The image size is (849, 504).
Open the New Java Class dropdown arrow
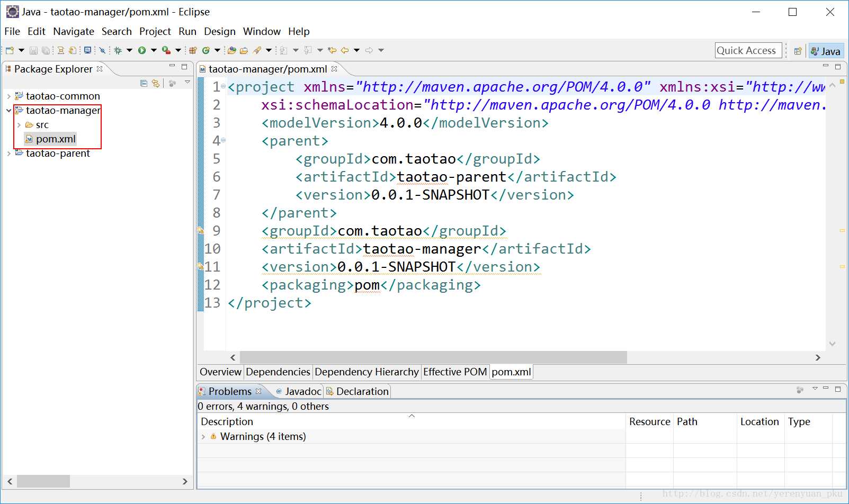click(217, 50)
